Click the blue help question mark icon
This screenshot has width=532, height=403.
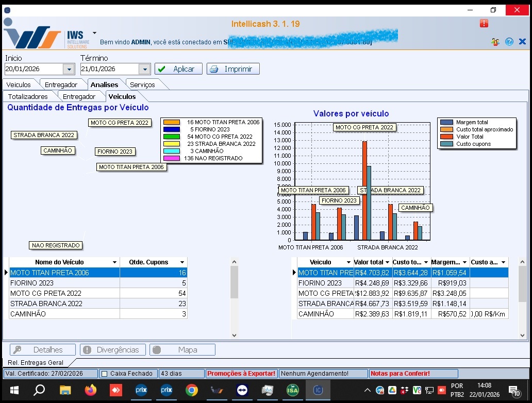click(509, 42)
